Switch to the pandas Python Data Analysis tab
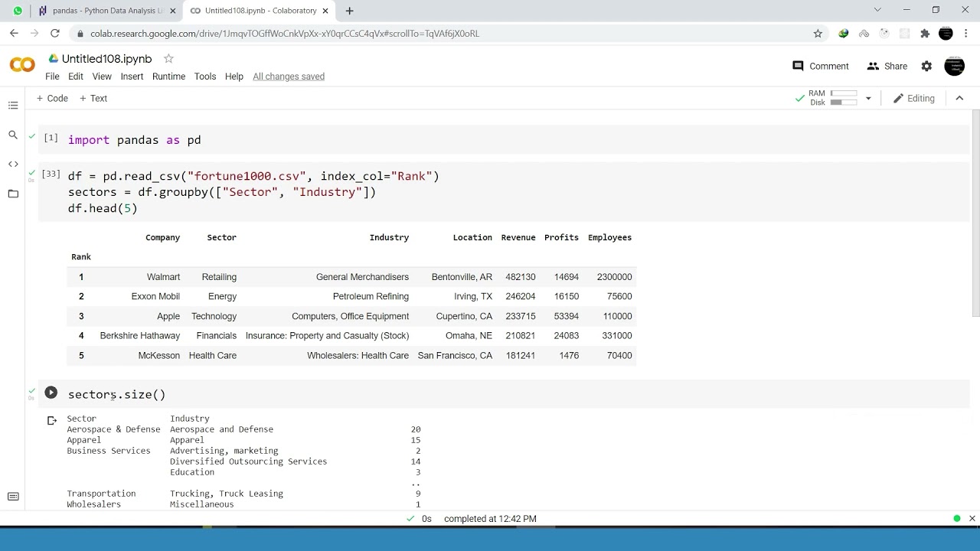The image size is (980, 551). [x=107, y=11]
